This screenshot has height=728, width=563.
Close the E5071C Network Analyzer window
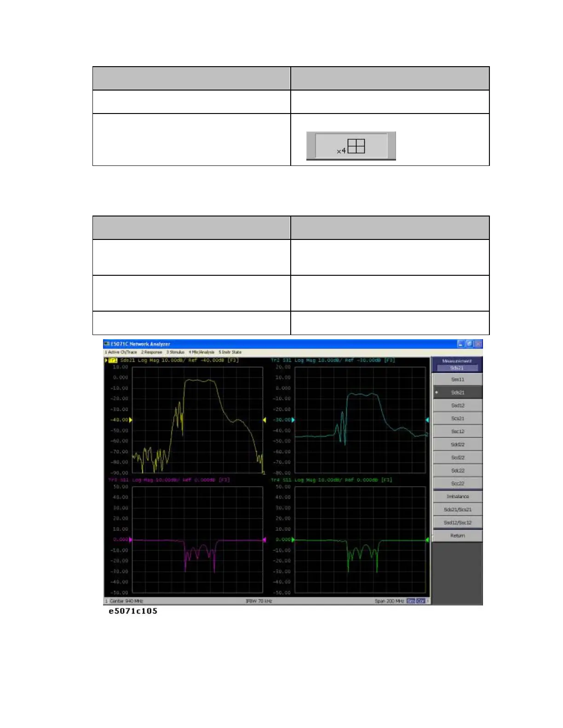(x=478, y=344)
